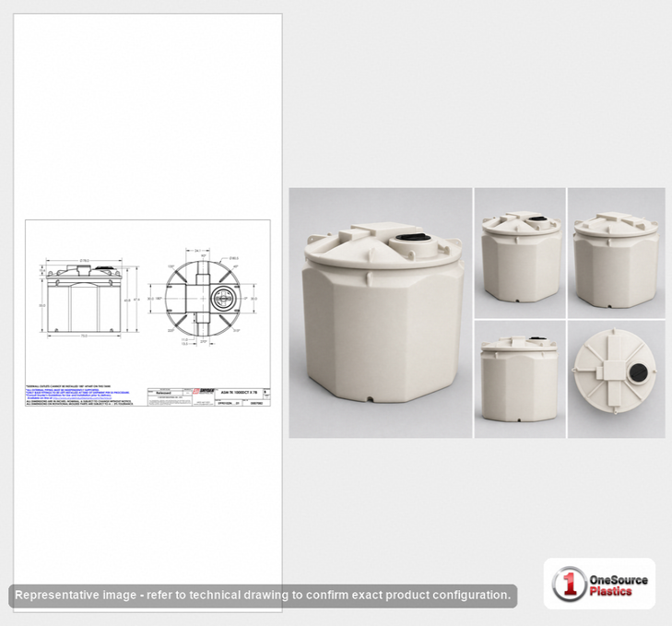Click the manway circle in plan drawing

[x=223, y=298]
